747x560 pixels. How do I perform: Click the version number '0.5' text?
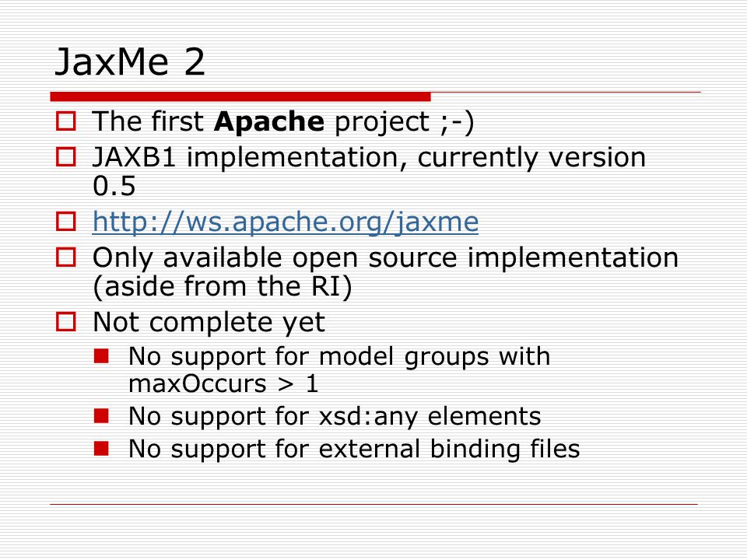(114, 186)
